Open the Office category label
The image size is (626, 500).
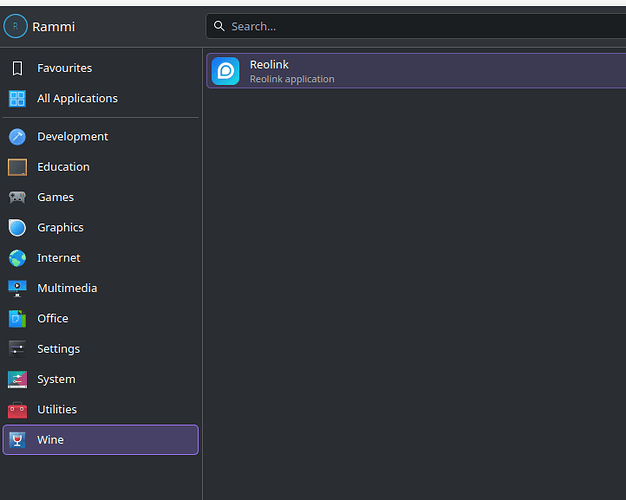click(x=53, y=319)
